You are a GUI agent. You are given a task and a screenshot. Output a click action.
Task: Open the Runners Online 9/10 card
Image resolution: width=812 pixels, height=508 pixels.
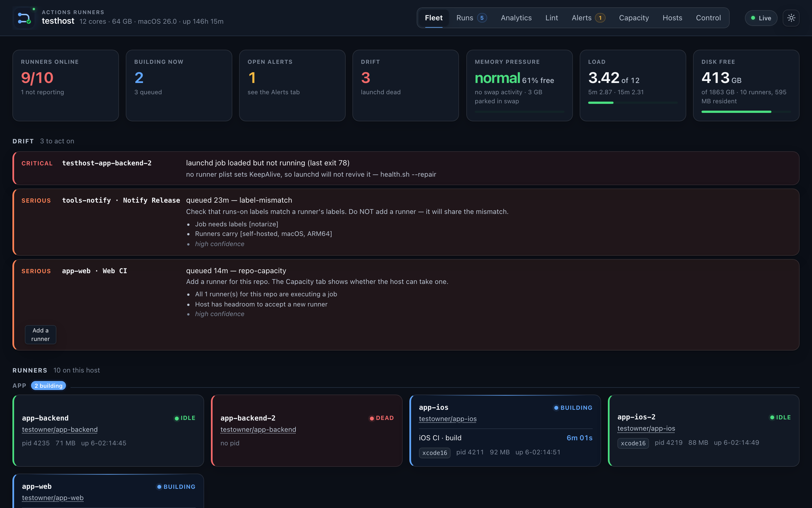65,85
